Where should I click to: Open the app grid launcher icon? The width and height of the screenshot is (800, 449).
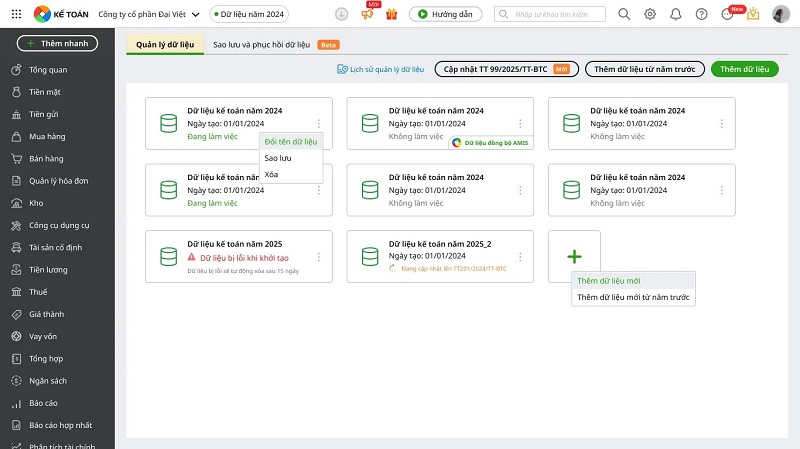coord(15,14)
